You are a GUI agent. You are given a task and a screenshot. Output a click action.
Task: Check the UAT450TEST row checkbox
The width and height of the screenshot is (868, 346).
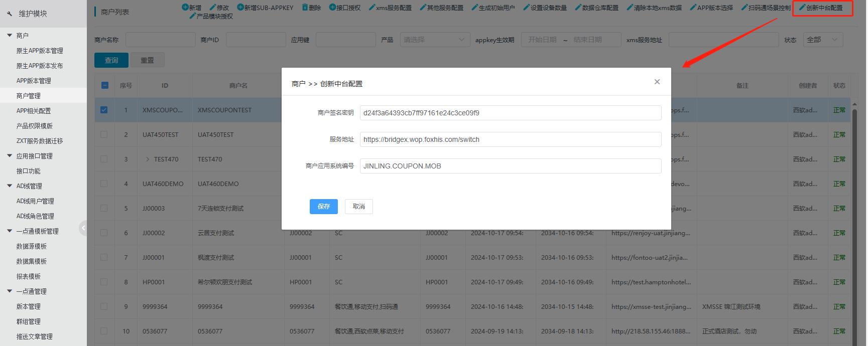tap(104, 134)
